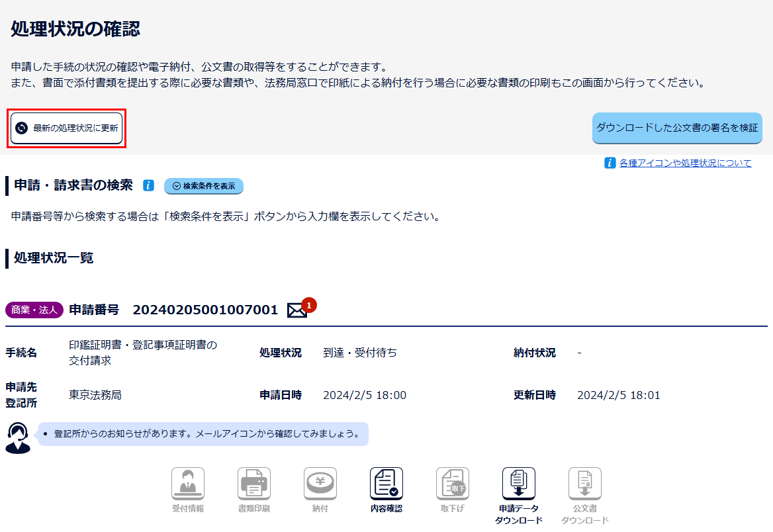The height and width of the screenshot is (532, 773).
Task: Click the 東京法務局 registry office text
Action: [x=95, y=395]
